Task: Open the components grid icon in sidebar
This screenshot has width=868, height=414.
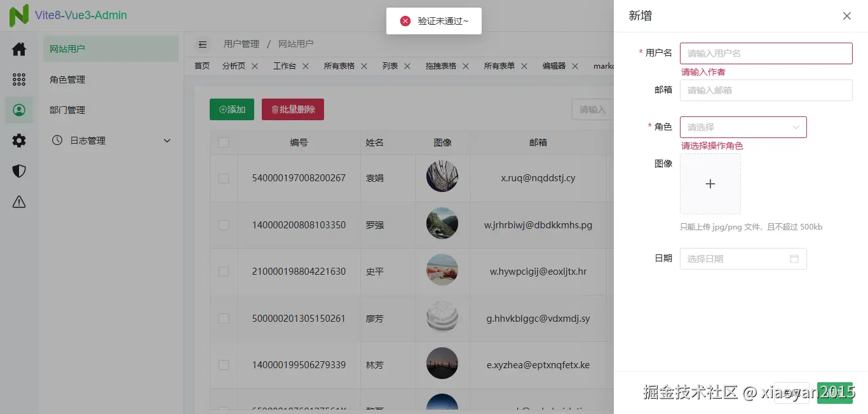Action: point(19,79)
